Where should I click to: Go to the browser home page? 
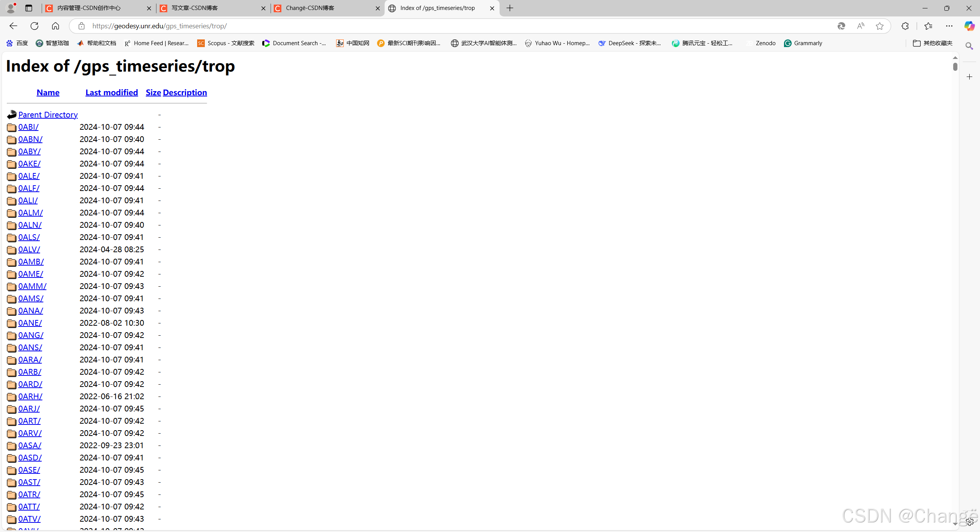(56, 26)
